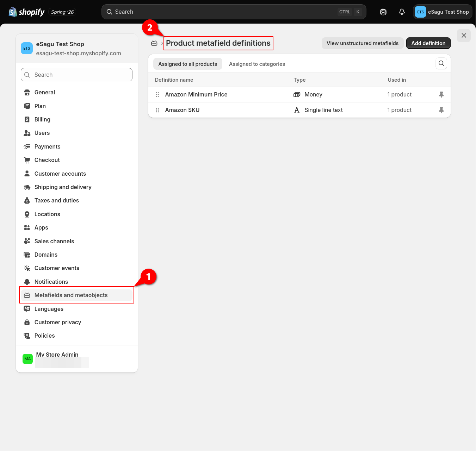Image resolution: width=476 pixels, height=451 pixels.
Task: Click the Type column header
Action: [x=299, y=80]
